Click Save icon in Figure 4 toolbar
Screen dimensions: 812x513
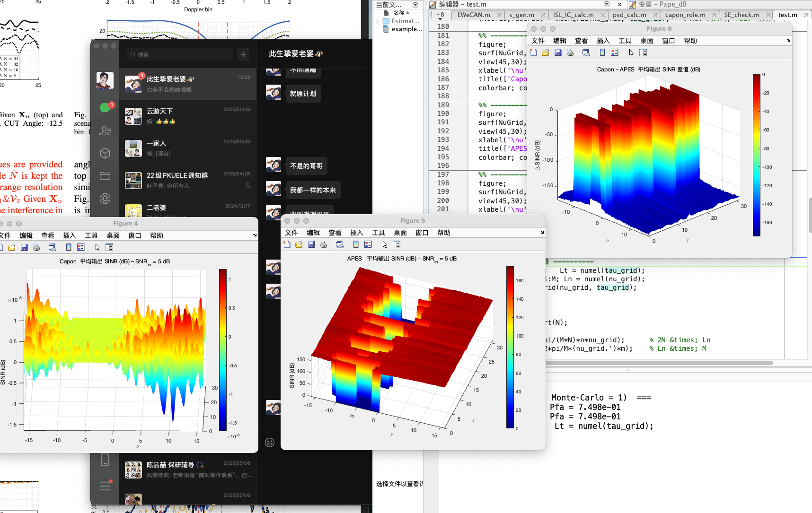click(24, 247)
